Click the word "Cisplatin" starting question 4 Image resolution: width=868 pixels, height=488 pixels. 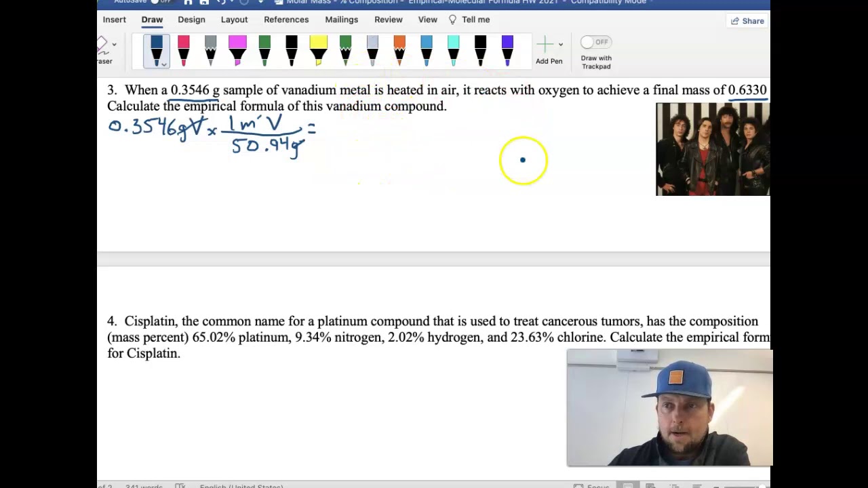pos(150,321)
